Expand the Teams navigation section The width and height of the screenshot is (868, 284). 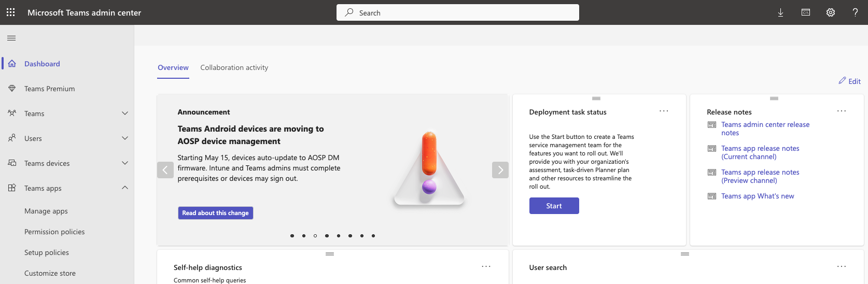[124, 113]
